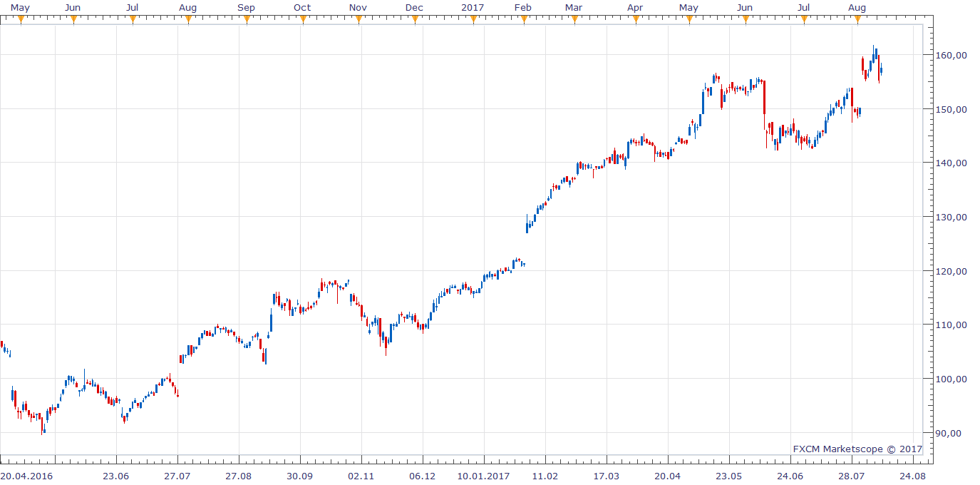Screen dimensions: 980x485
Task: Click the Aug 2016 orange timeline marker
Action: coord(188,20)
